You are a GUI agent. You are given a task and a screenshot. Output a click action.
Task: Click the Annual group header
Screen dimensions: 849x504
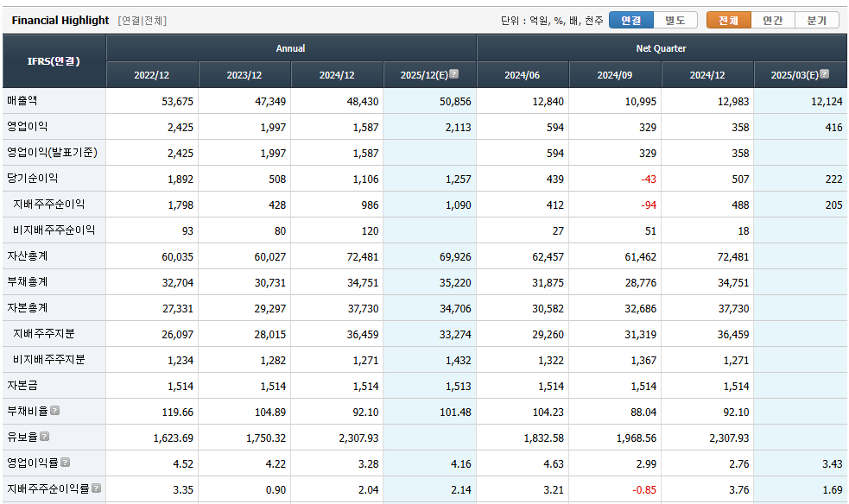291,48
